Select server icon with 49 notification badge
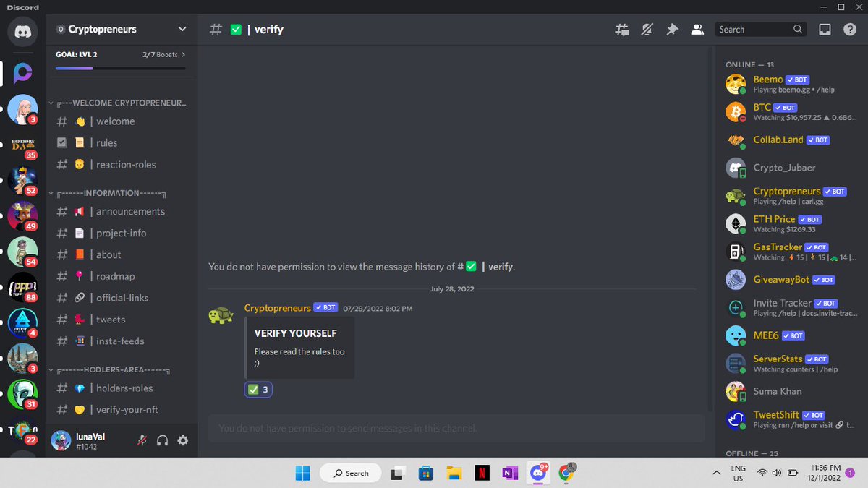This screenshot has height=488, width=868. click(22, 215)
